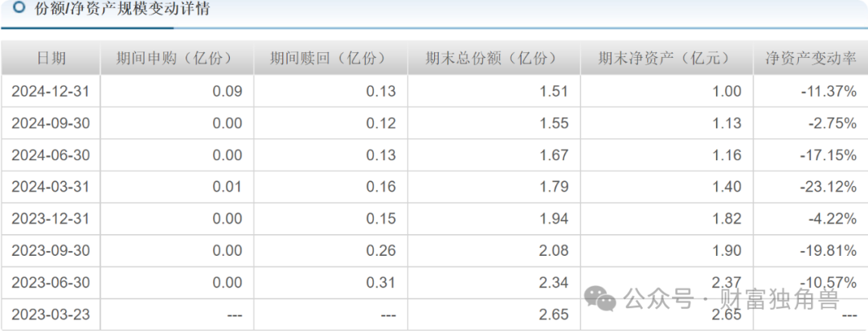Select the 2023-09-30 date cell
The image size is (868, 334).
click(x=51, y=250)
